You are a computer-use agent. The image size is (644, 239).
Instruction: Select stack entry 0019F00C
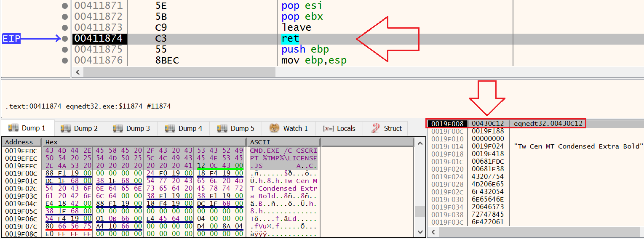448,131
